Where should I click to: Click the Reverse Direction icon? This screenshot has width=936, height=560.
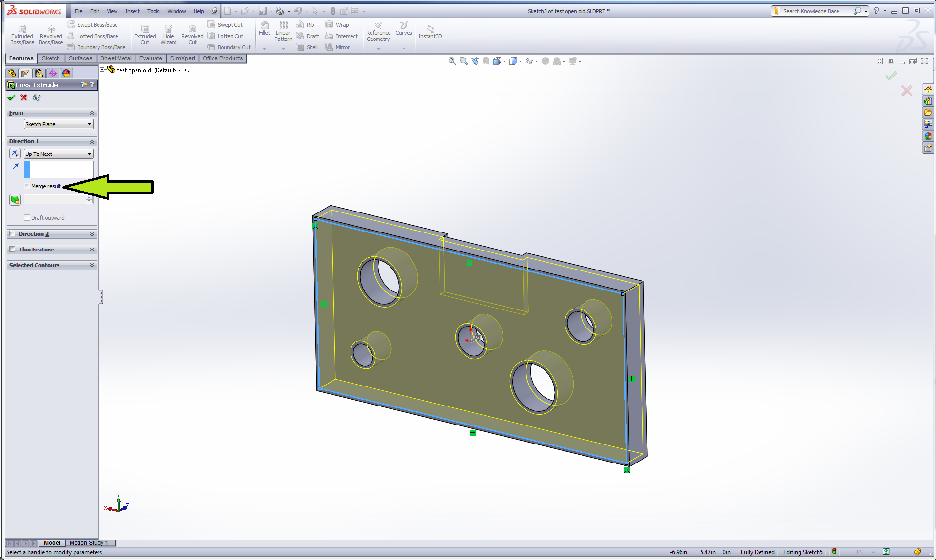(x=15, y=154)
